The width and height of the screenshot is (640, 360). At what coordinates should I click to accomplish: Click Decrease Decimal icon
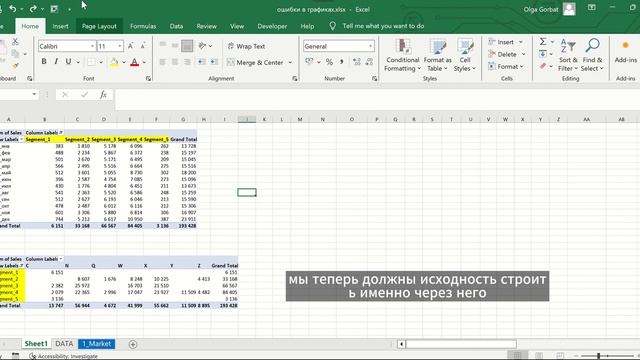click(369, 62)
